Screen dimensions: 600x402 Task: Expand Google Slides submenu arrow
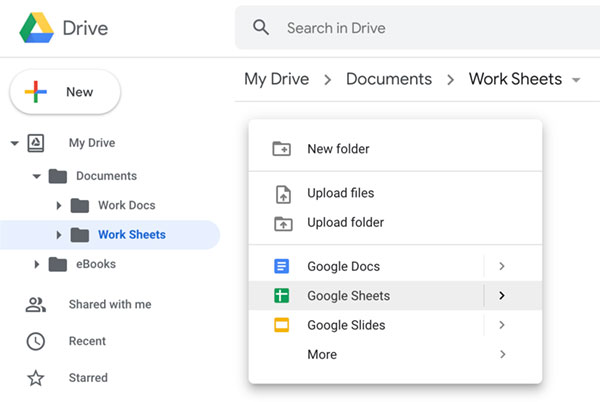tap(502, 325)
